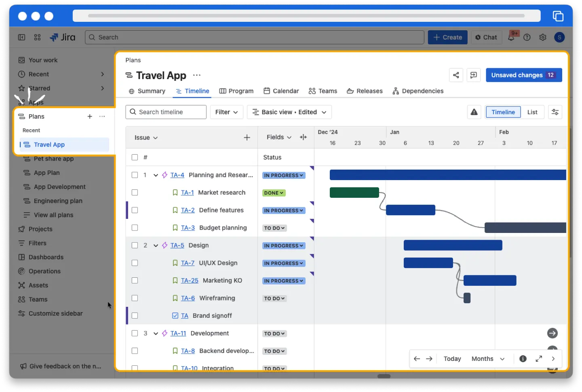Image resolution: width=582 pixels, height=392 pixels.
Task: Toggle the select all issues checkbox
Action: 135,157
